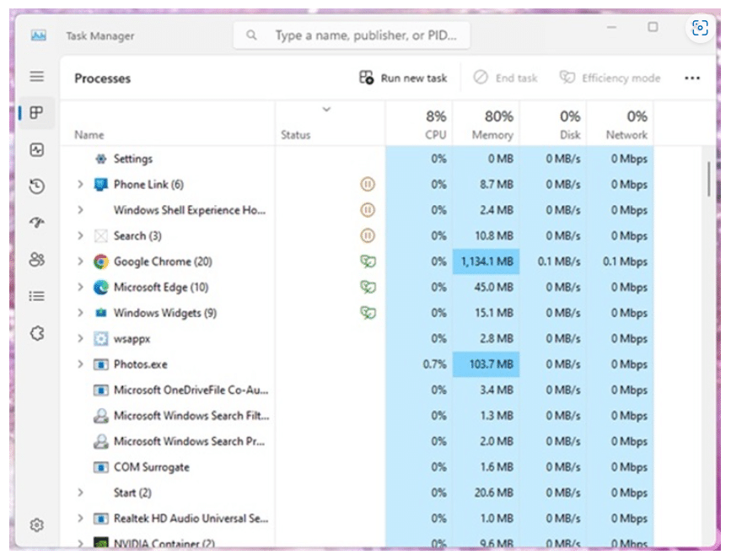The height and width of the screenshot is (560, 731).
Task: Open the Users page icon
Action: click(36, 260)
